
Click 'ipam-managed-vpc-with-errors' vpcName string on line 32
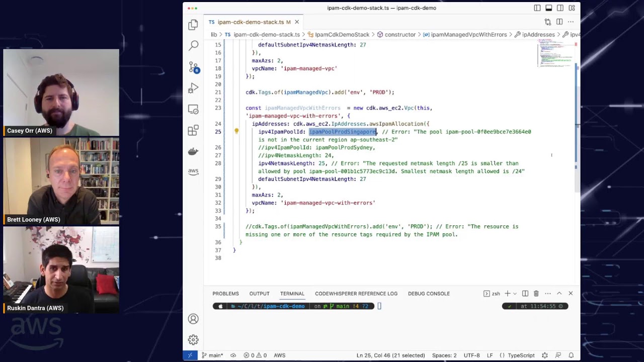(329, 203)
